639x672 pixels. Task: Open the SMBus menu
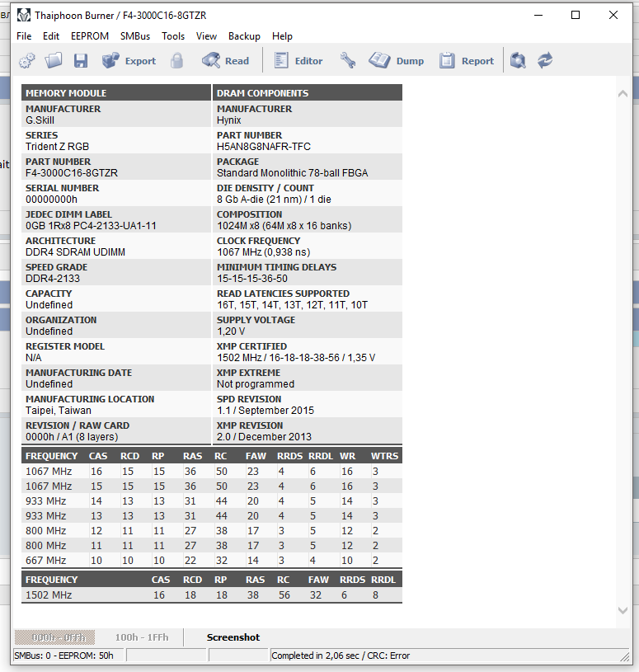pyautogui.click(x=135, y=36)
